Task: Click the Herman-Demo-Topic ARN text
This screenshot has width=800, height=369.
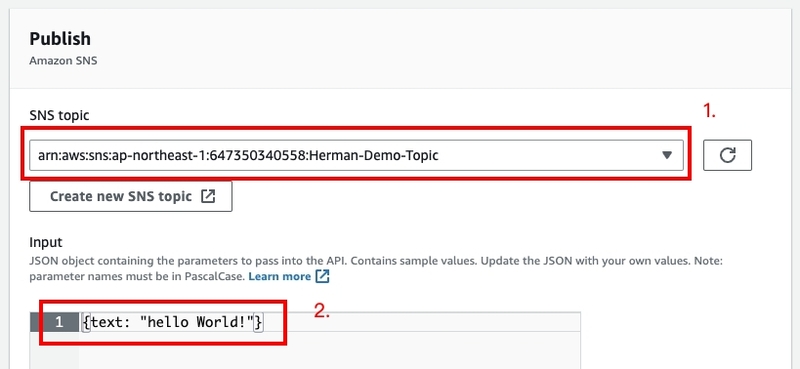Action: [x=238, y=155]
